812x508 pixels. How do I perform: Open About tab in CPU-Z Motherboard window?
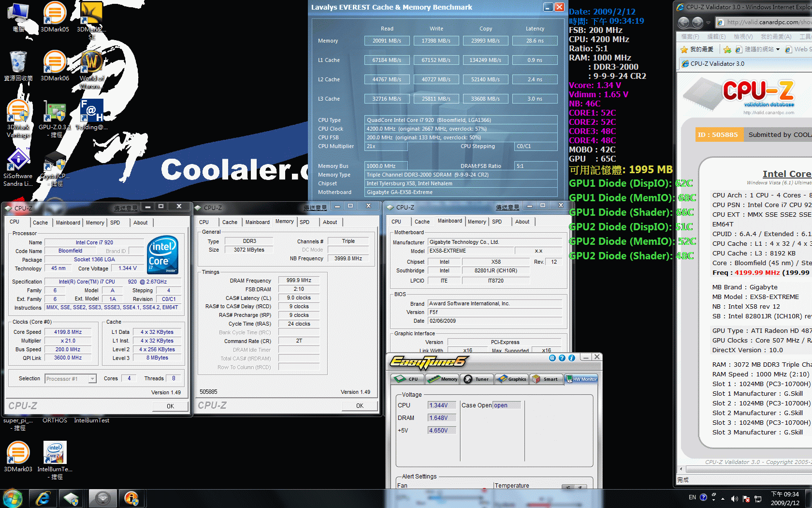click(522, 222)
